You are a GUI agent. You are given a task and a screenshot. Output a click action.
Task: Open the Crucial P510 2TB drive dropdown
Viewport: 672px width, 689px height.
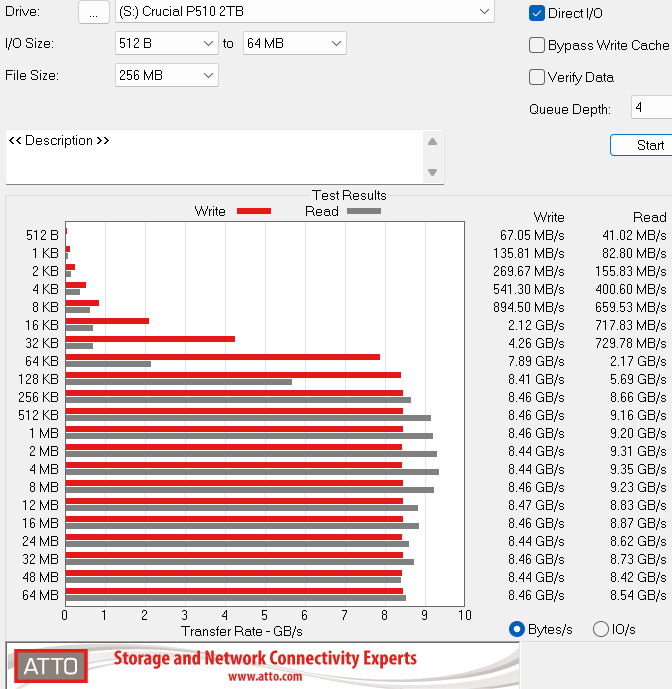pyautogui.click(x=305, y=12)
